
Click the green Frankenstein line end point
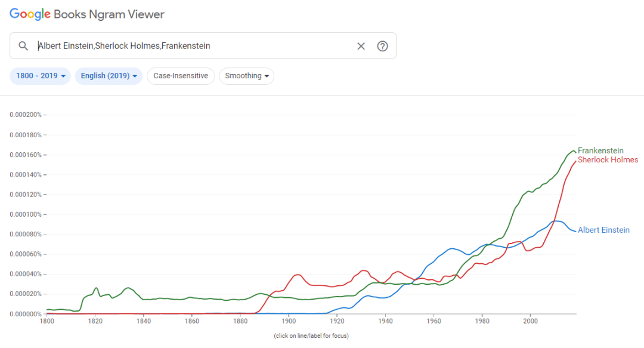(x=575, y=152)
